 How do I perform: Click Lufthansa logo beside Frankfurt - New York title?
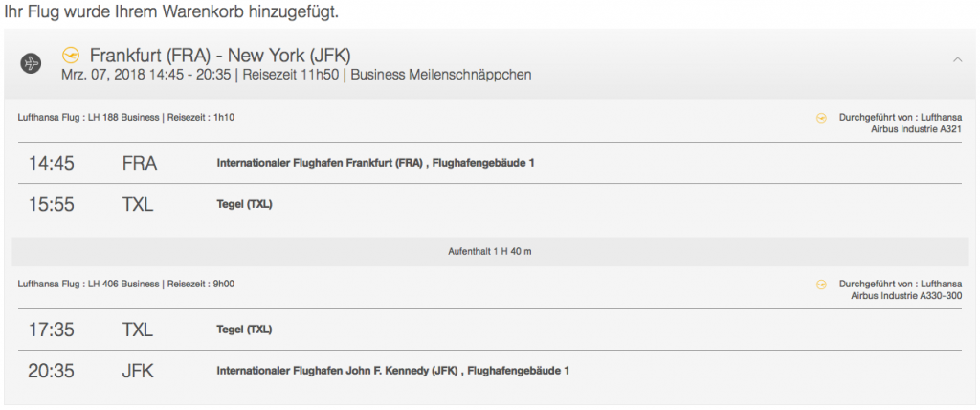click(x=70, y=54)
